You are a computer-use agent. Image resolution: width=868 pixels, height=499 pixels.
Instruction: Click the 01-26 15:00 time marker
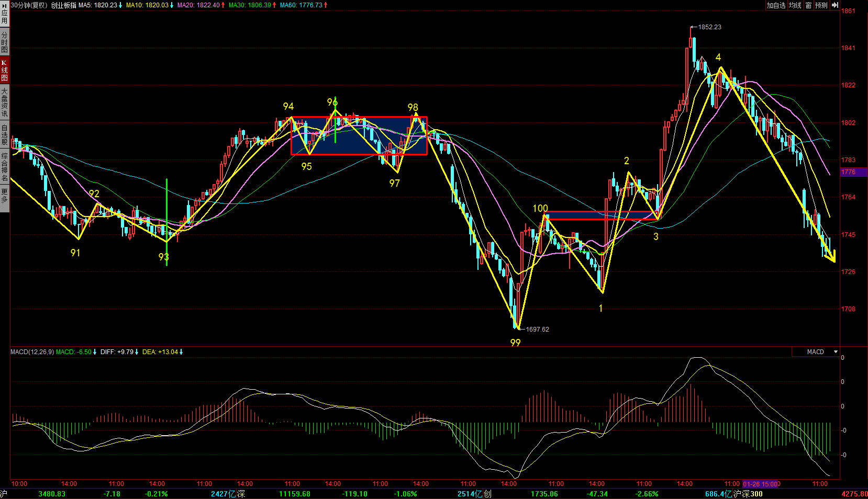pos(761,484)
